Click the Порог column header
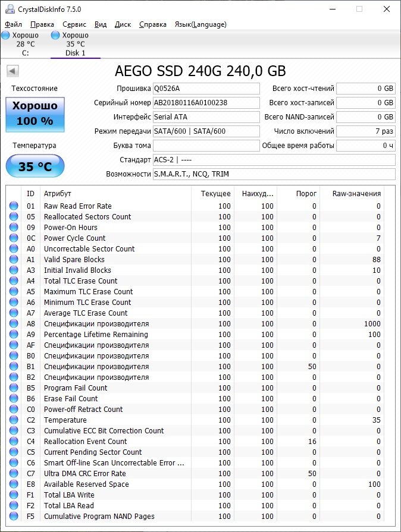401x532 pixels. (x=299, y=193)
